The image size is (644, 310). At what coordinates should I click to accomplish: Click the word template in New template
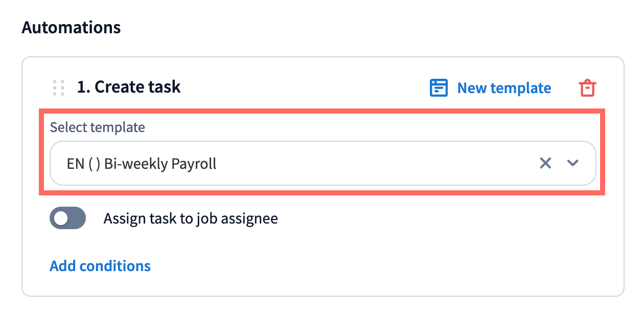(520, 88)
